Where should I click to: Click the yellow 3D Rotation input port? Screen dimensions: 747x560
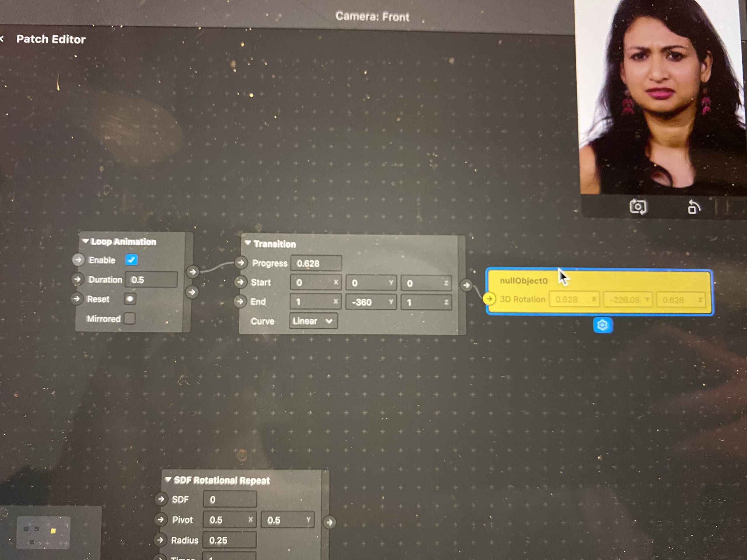pyautogui.click(x=489, y=299)
